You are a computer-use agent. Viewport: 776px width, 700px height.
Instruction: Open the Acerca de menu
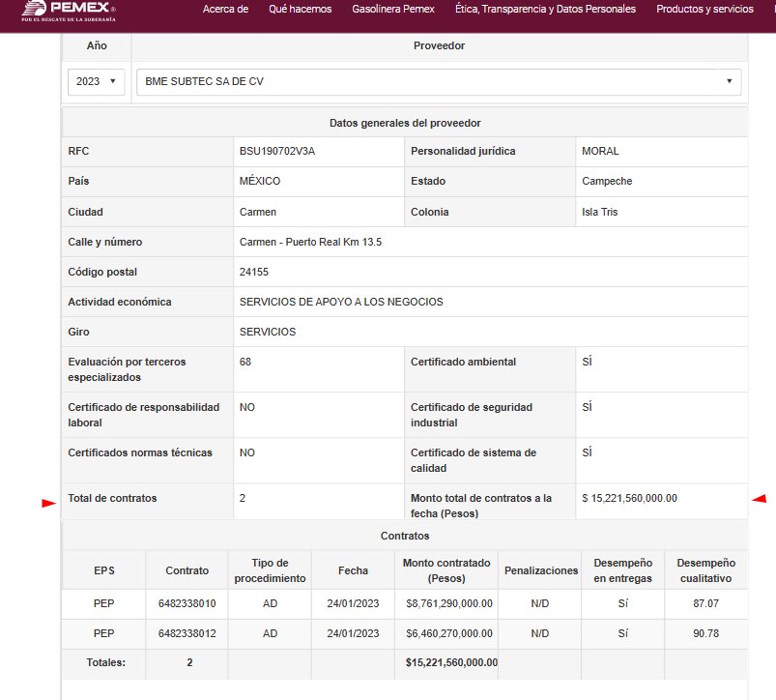point(225,9)
